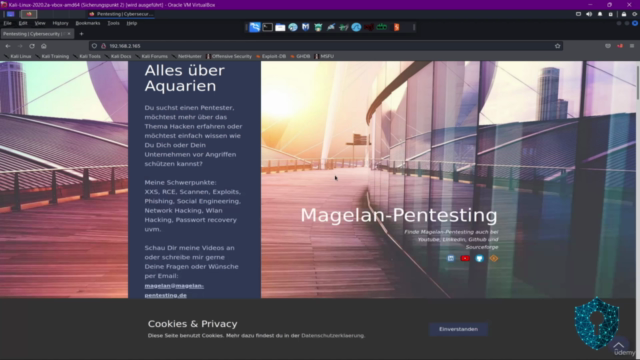Open the blue GitHub social icon
This screenshot has width=640, height=360.
point(479,258)
